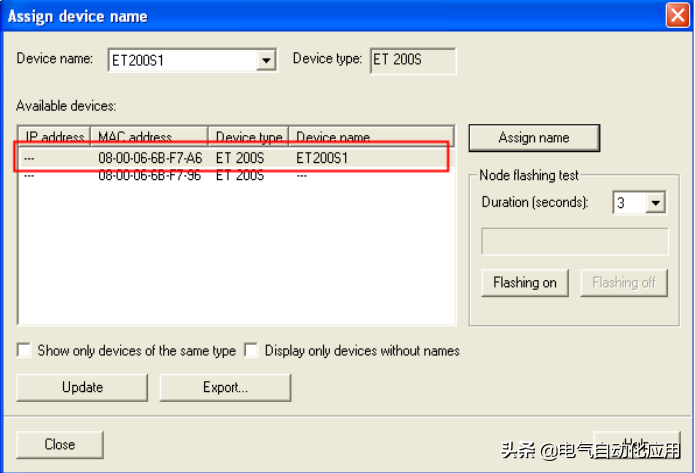Click the Device type field showing ET 200S

[412, 61]
